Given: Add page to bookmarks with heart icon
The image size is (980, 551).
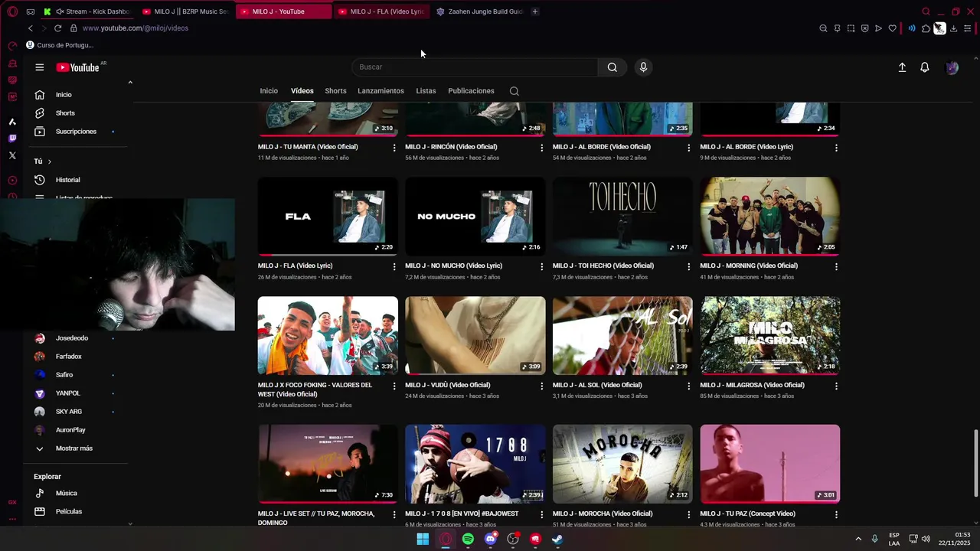Looking at the screenshot, I should coord(892,28).
